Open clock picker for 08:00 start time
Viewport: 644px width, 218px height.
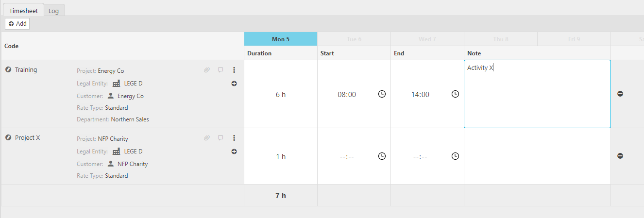click(x=382, y=94)
